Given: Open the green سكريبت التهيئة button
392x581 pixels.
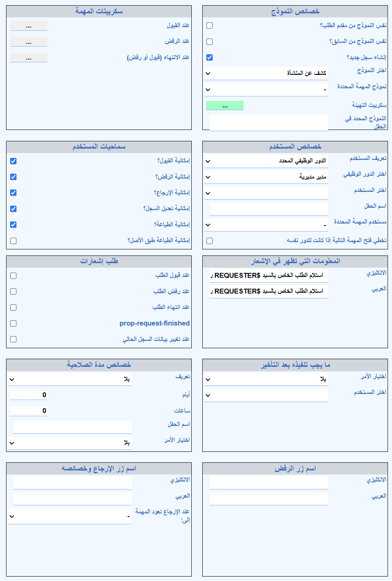Looking at the screenshot, I should (x=225, y=106).
